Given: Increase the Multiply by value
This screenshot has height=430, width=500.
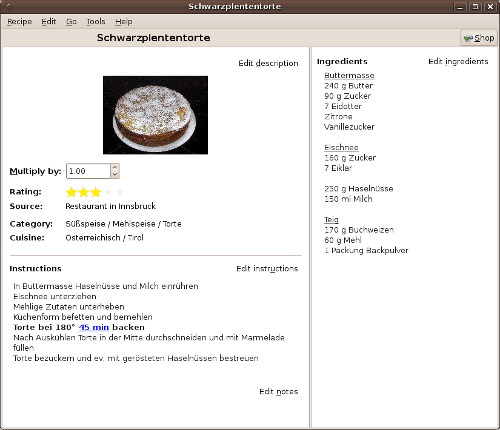Looking at the screenshot, I should [115, 167].
